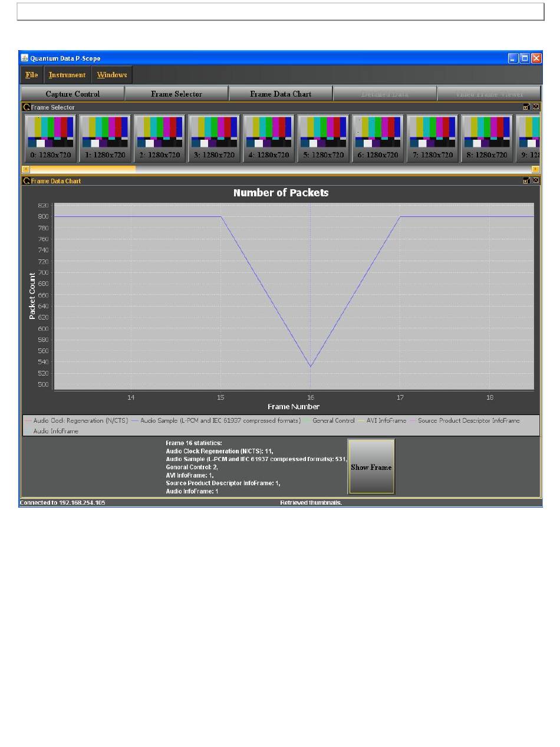The height and width of the screenshot is (747, 560).
Task: Undock the Frame Data Chart panel
Action: coord(526,181)
